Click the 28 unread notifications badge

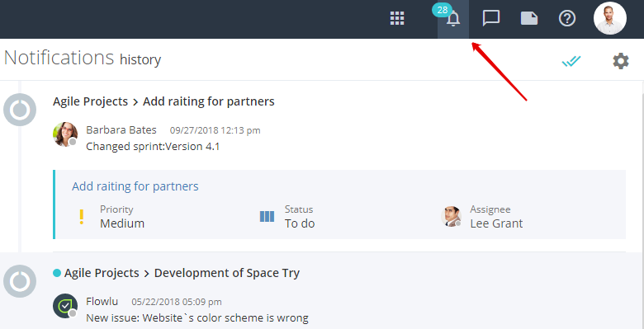[442, 10]
